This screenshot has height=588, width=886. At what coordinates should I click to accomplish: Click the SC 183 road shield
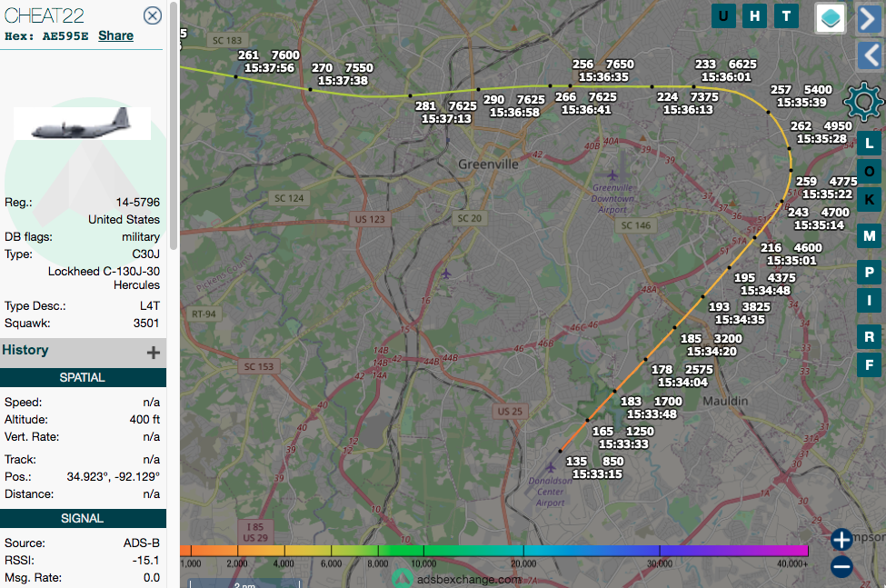(227, 41)
